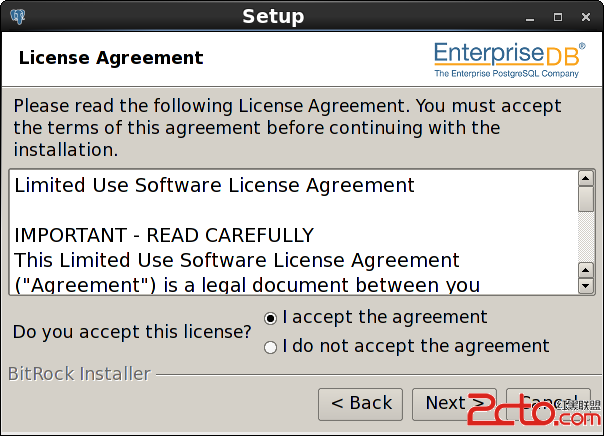The width and height of the screenshot is (604, 436).
Task: Click the down-arrow at bottom of license scrollbar
Action: click(x=586, y=286)
